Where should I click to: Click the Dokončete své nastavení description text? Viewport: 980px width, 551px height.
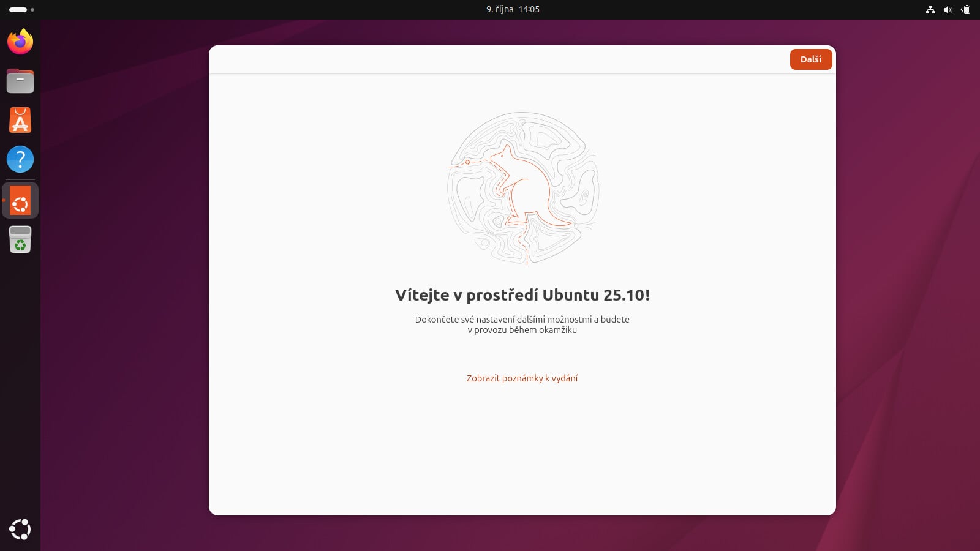(x=522, y=324)
